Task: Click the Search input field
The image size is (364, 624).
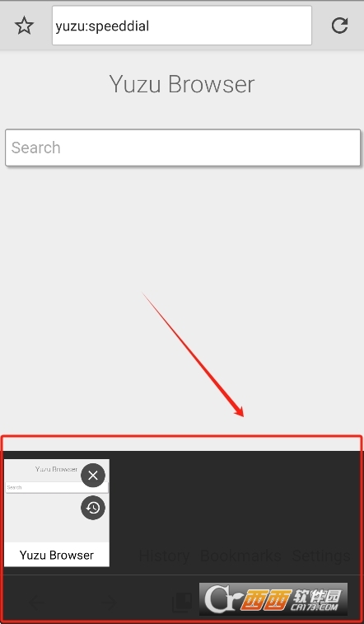Action: pyautogui.click(x=183, y=148)
